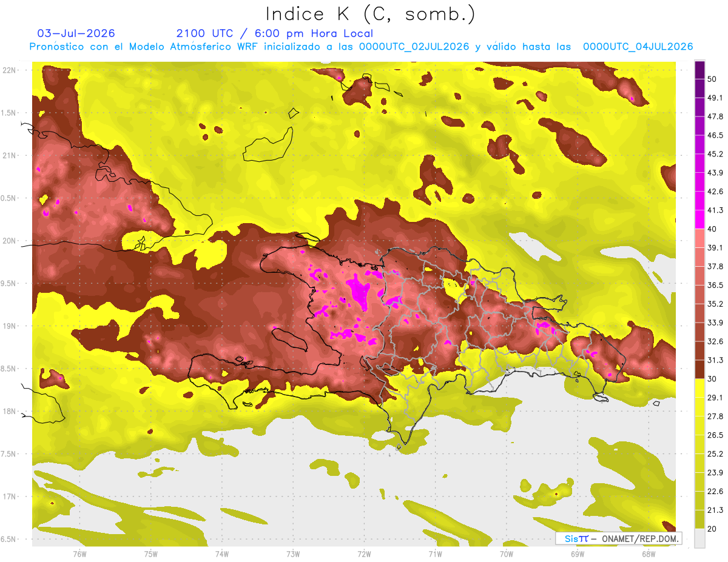Click the colorbar value "40"

[713, 229]
